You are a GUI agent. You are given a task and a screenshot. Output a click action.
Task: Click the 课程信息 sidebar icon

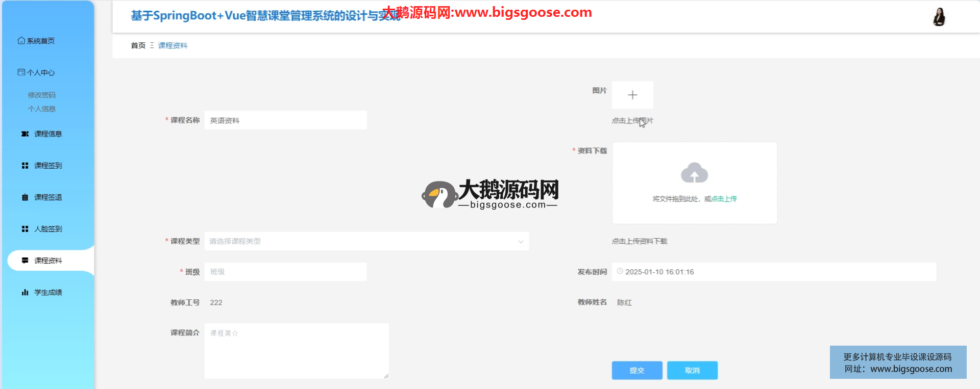click(25, 134)
